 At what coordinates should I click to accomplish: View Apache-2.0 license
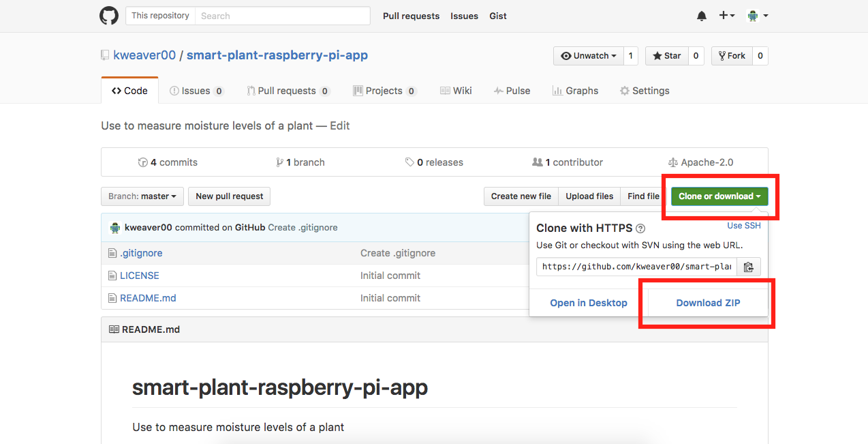point(701,162)
